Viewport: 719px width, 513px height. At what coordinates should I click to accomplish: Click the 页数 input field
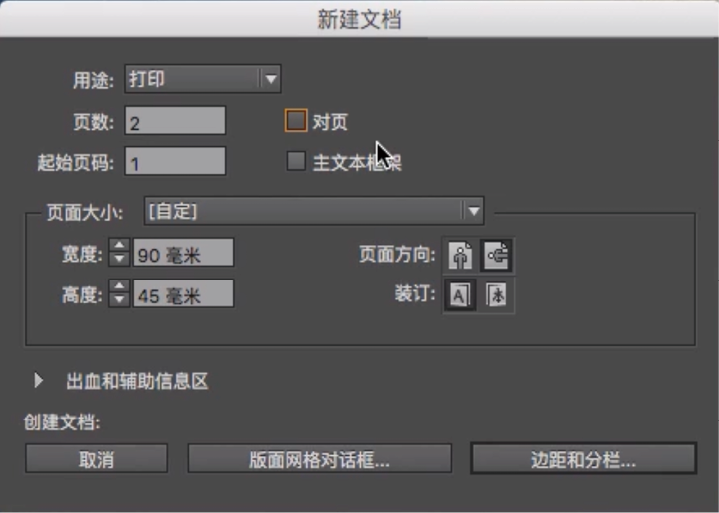pyautogui.click(x=175, y=122)
